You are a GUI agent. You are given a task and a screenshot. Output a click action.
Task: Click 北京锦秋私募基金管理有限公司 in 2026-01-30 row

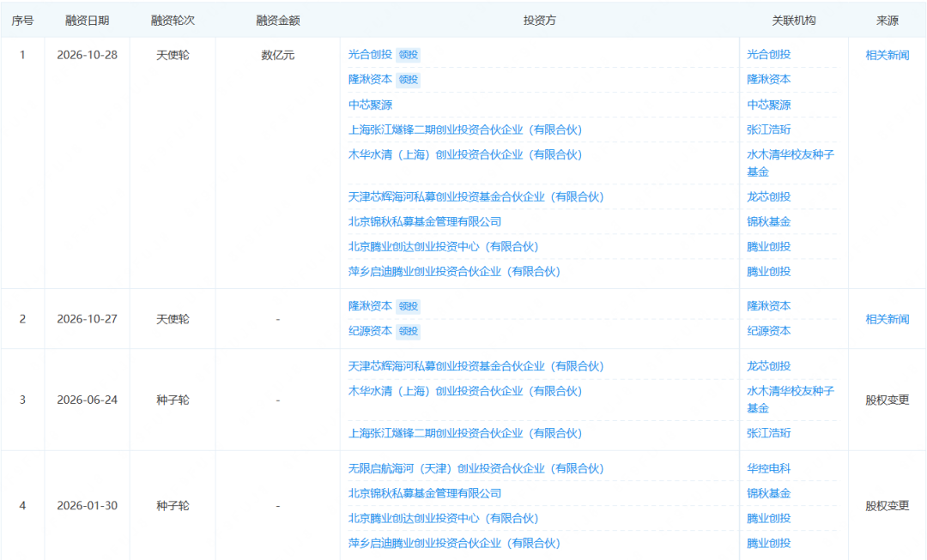425,493
